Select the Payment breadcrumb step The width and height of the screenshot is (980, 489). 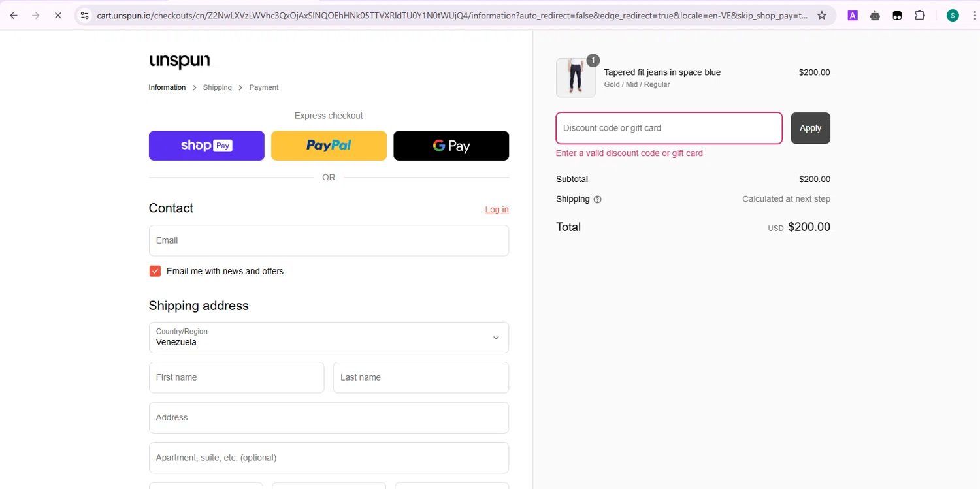click(x=264, y=87)
